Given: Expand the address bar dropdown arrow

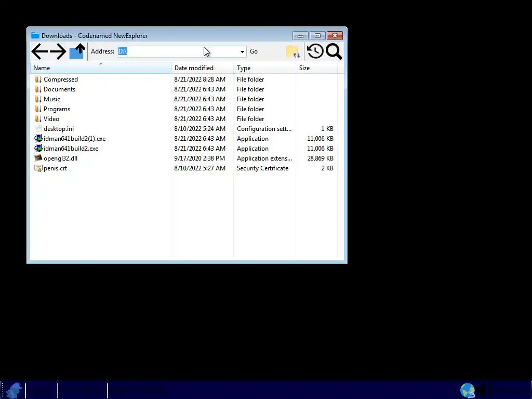Looking at the screenshot, I should tap(242, 51).
